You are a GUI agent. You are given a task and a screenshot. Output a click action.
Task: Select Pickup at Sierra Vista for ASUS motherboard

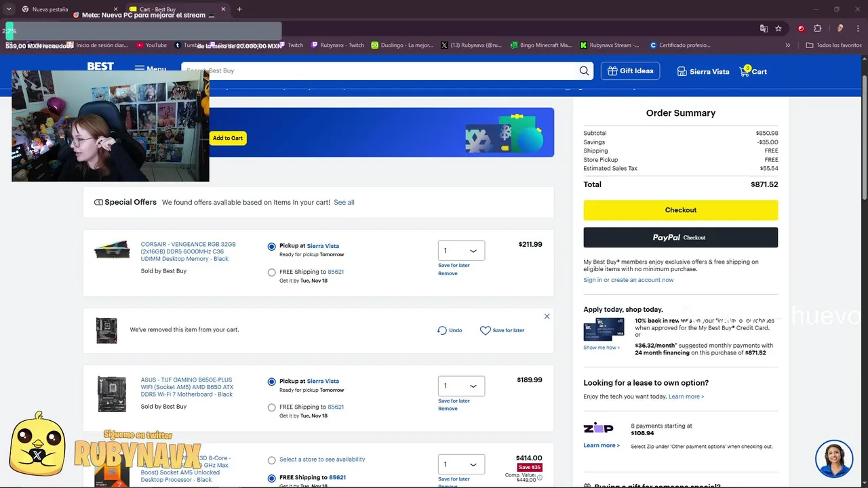[272, 382]
